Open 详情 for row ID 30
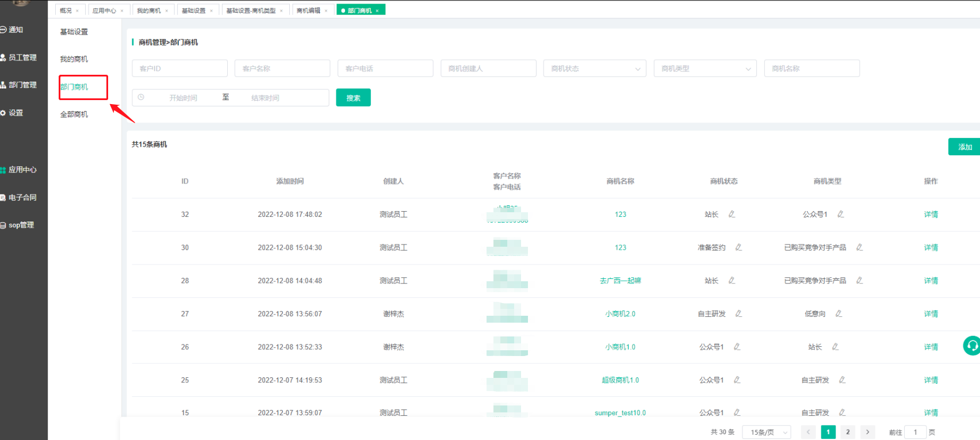Viewport: 980px width, 440px height. pos(931,247)
